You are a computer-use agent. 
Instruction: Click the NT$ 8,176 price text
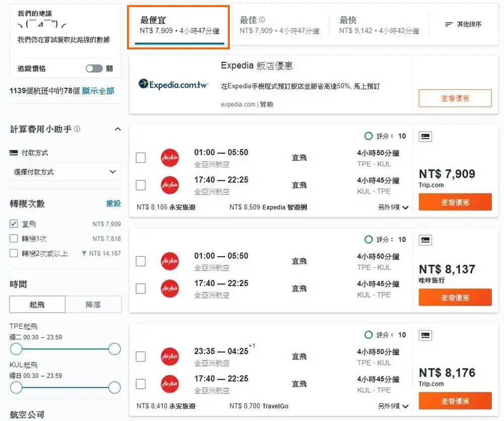447,373
